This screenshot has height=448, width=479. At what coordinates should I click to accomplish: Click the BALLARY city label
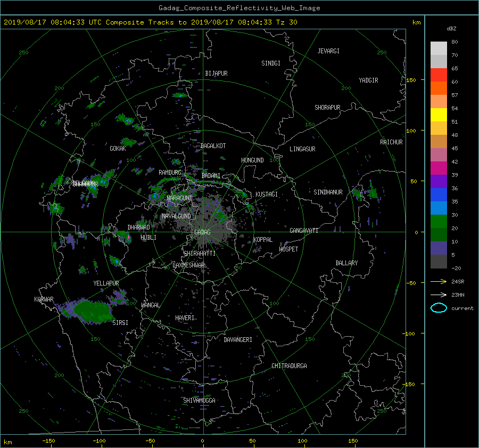click(x=346, y=263)
